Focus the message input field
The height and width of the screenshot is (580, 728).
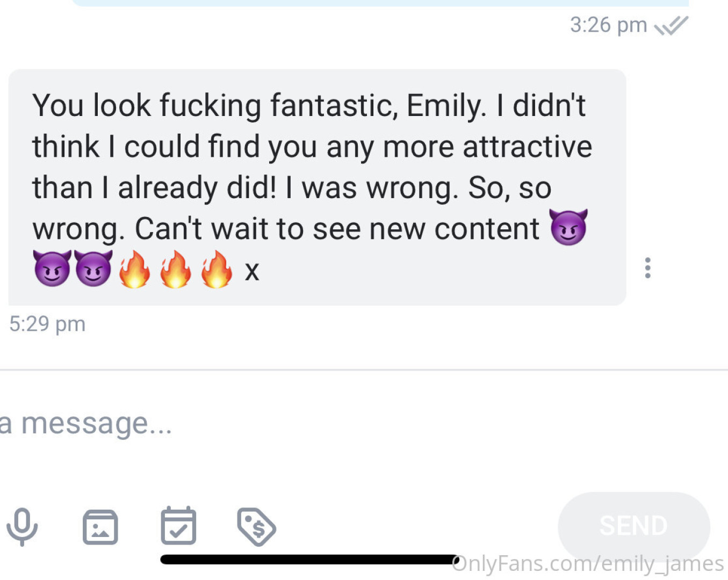tap(215, 423)
